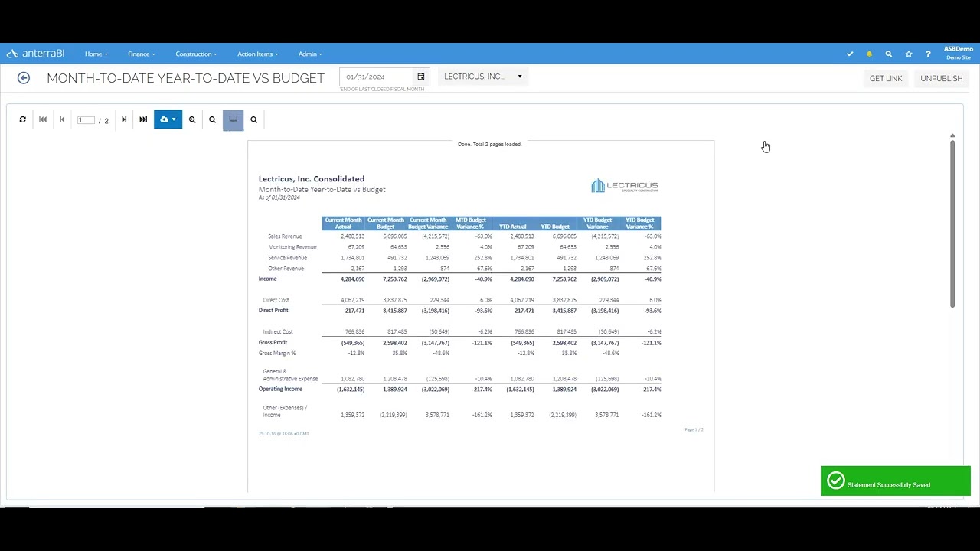The width and height of the screenshot is (980, 551).
Task: Jump to first report page
Action: coord(43,119)
